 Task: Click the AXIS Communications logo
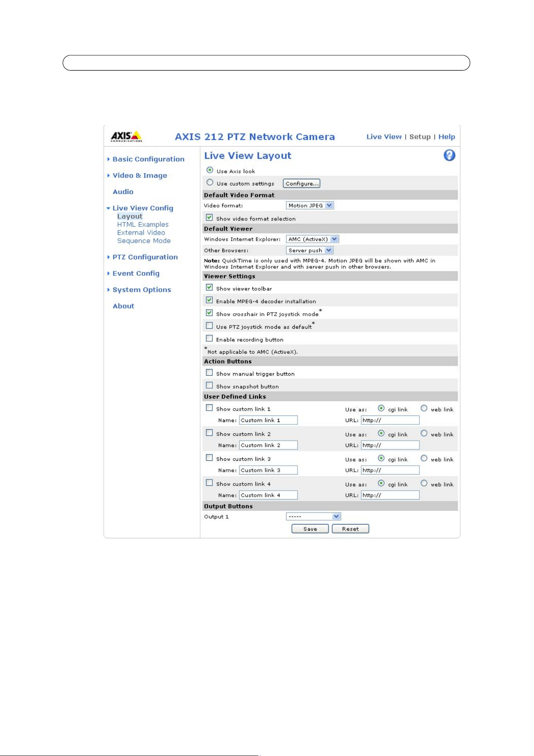point(126,136)
